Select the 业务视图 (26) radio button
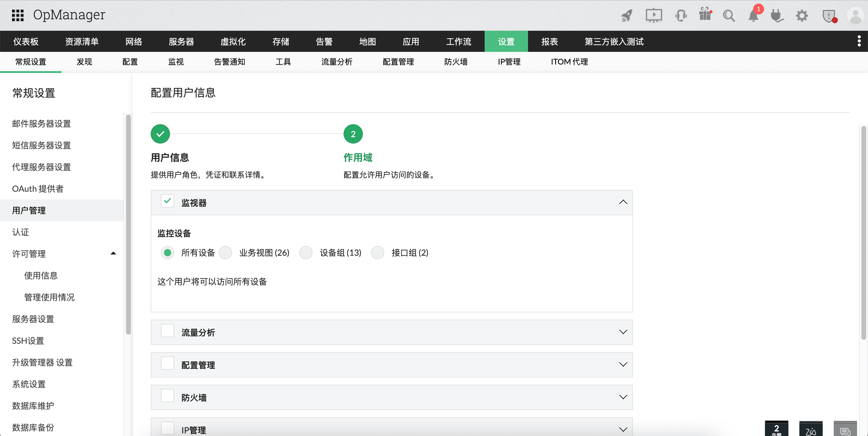The width and height of the screenshot is (868, 436). (x=225, y=253)
